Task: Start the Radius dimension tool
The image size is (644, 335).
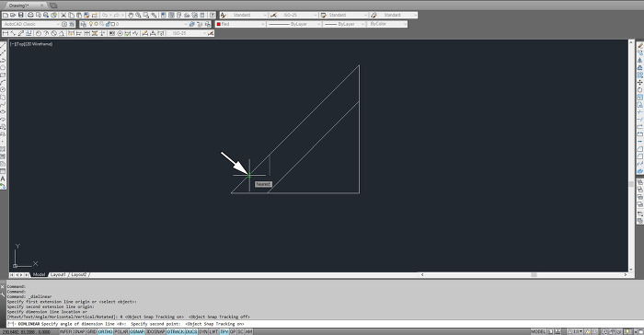Action: point(39,33)
